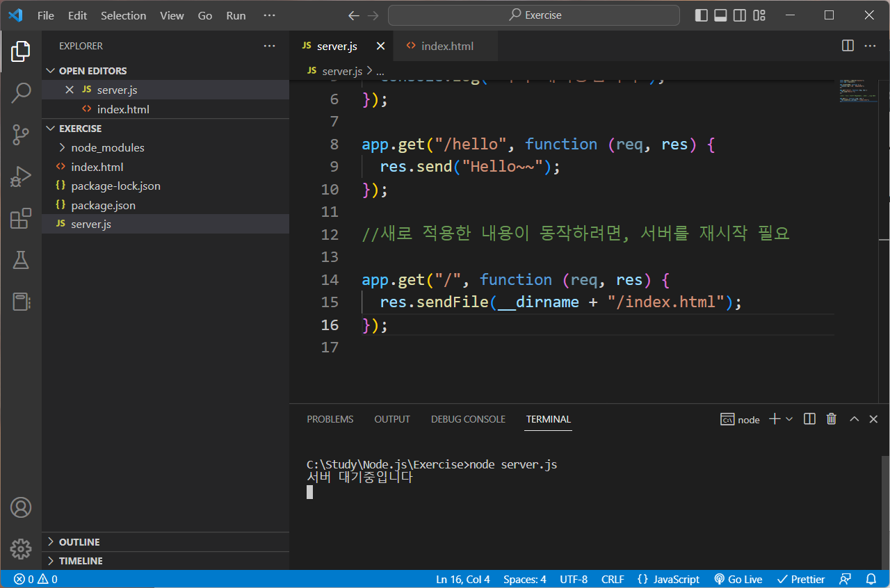Viewport: 890px width, 588px height.
Task: Open package.json file
Action: click(x=165, y=205)
